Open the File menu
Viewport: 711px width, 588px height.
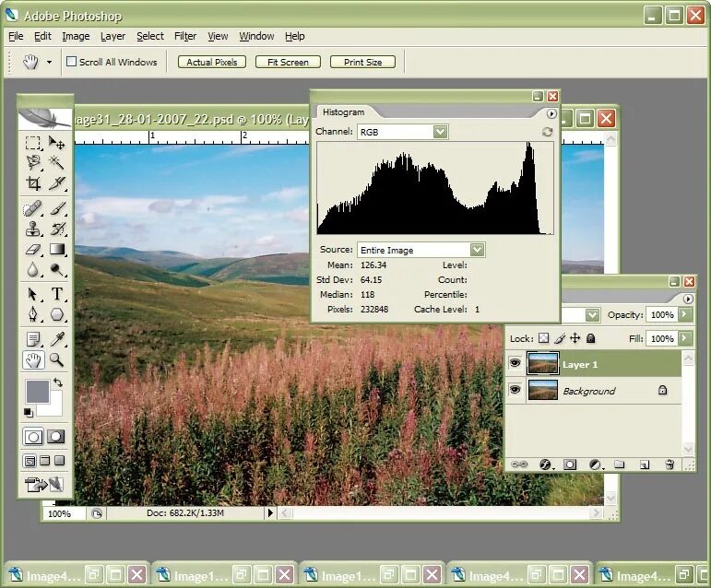coord(16,36)
